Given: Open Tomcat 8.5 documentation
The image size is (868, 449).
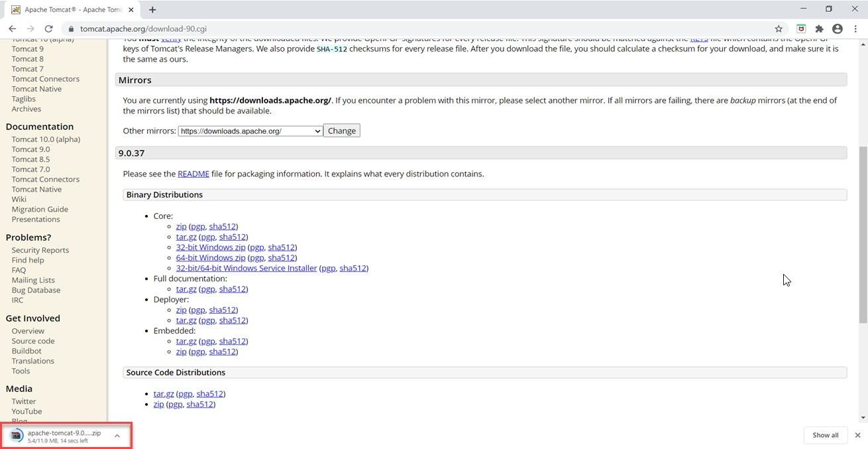Looking at the screenshot, I should click(x=30, y=159).
